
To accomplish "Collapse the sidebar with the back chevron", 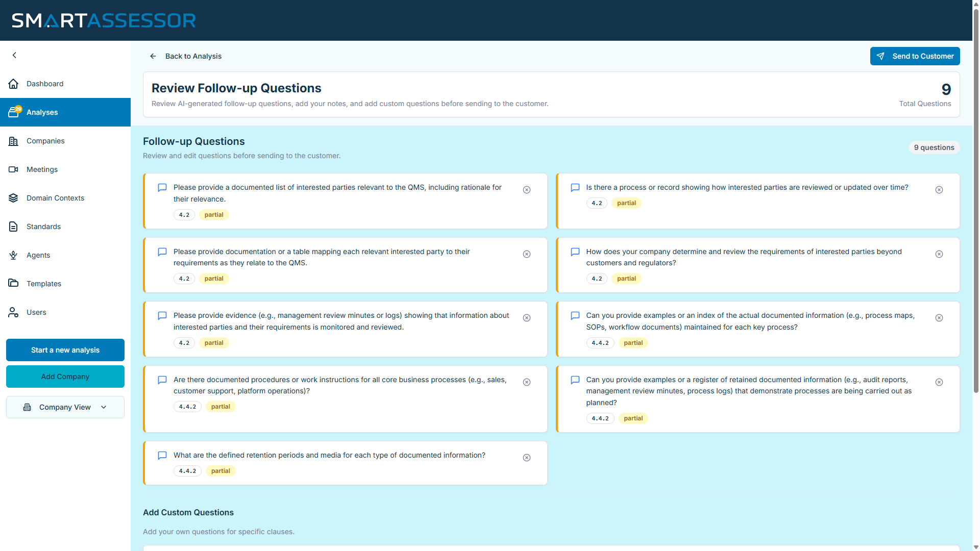I will [14, 55].
